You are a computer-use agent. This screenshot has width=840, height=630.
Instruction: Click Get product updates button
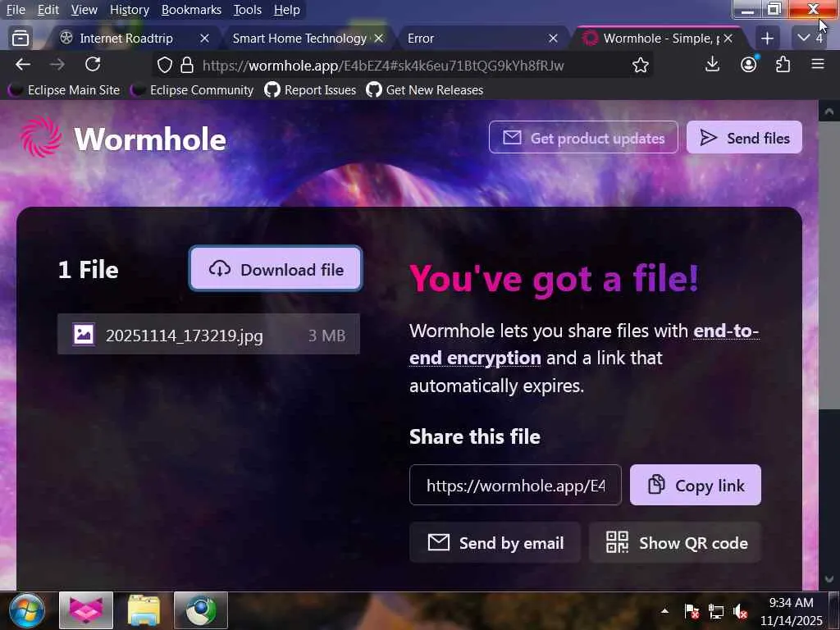click(x=583, y=138)
